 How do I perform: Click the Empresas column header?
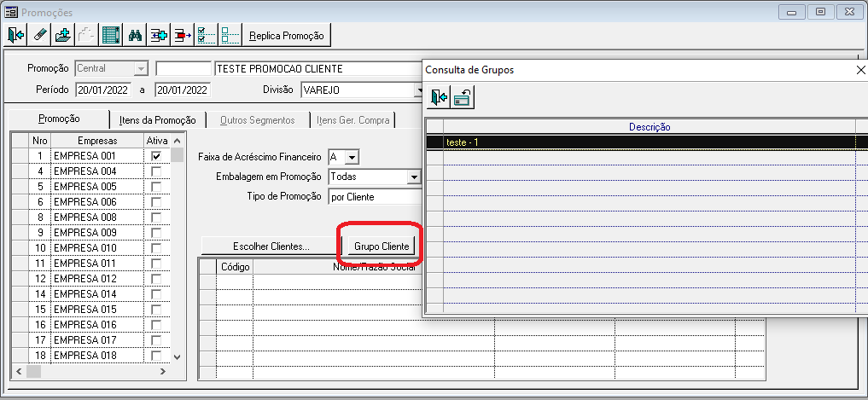click(97, 141)
